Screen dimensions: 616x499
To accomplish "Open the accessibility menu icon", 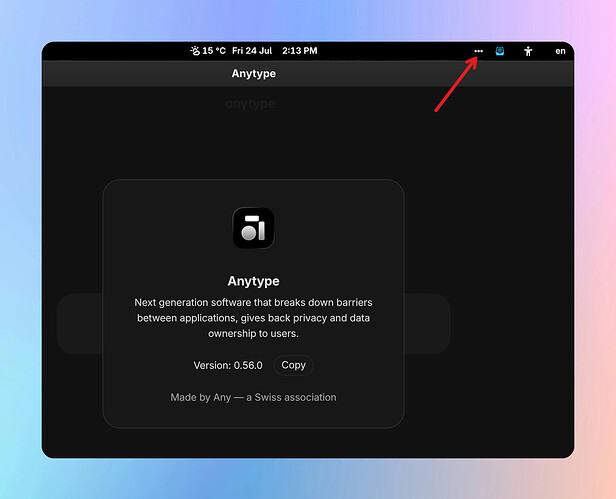I will pos(528,51).
